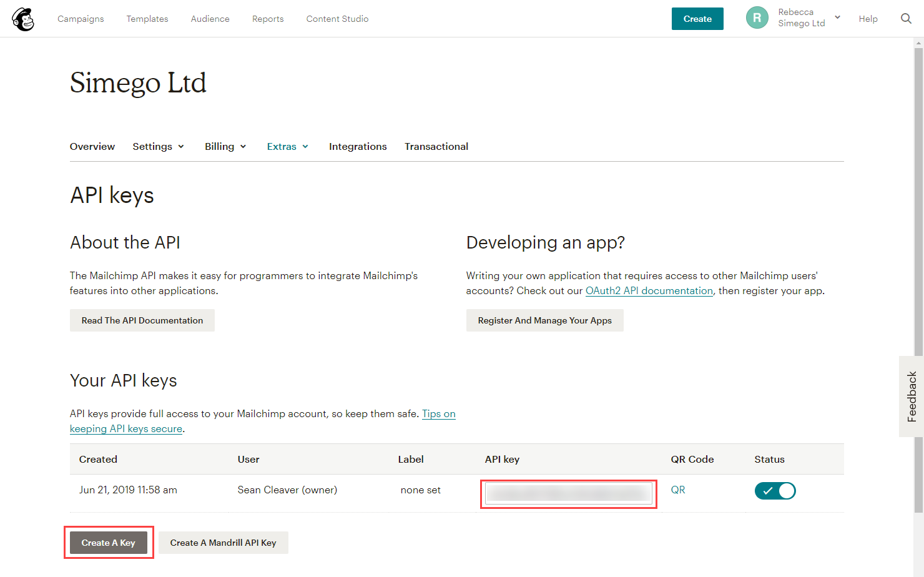The height and width of the screenshot is (577, 924).
Task: Open the Templates menu
Action: click(147, 19)
